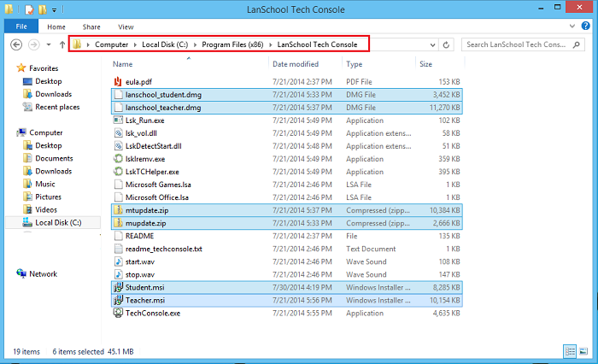Select Favorites in the navigation pane
The width and height of the screenshot is (598, 364).
44,68
